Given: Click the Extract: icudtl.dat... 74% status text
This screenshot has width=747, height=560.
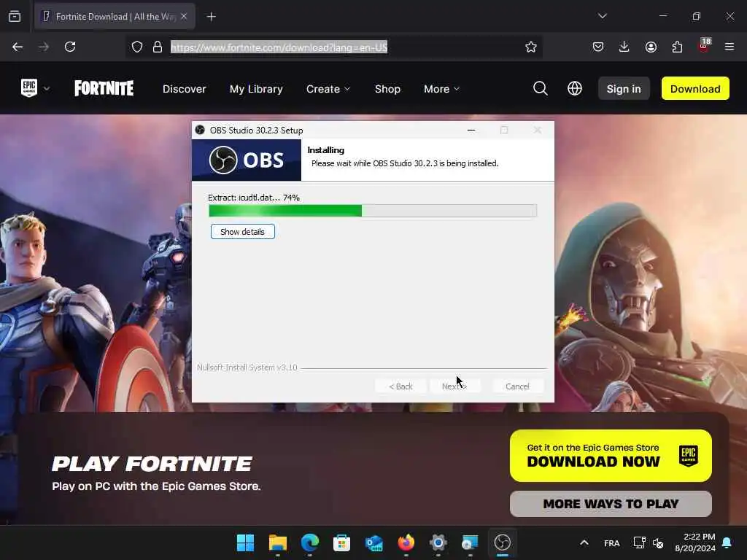Looking at the screenshot, I should click(x=254, y=198).
